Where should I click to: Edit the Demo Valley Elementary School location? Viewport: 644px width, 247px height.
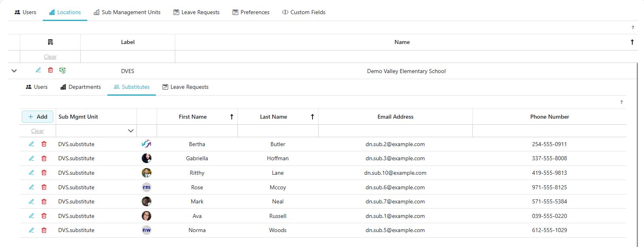click(x=38, y=70)
